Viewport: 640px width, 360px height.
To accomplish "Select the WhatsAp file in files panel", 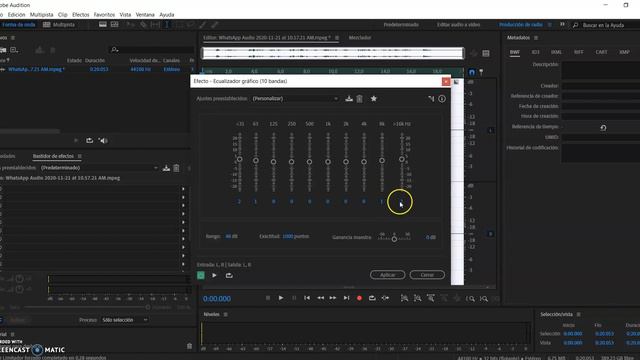I will [36, 69].
